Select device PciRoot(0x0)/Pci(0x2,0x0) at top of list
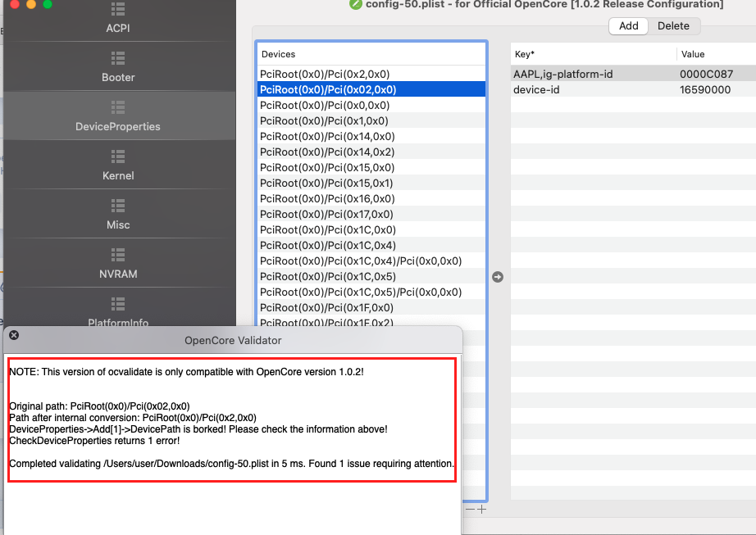 coord(326,74)
